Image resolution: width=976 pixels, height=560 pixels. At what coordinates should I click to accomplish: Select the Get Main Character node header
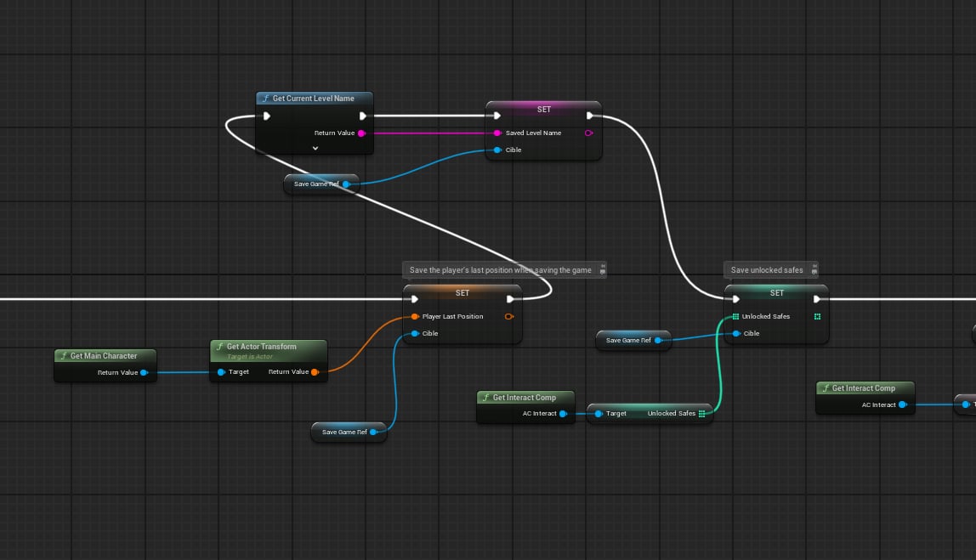103,356
